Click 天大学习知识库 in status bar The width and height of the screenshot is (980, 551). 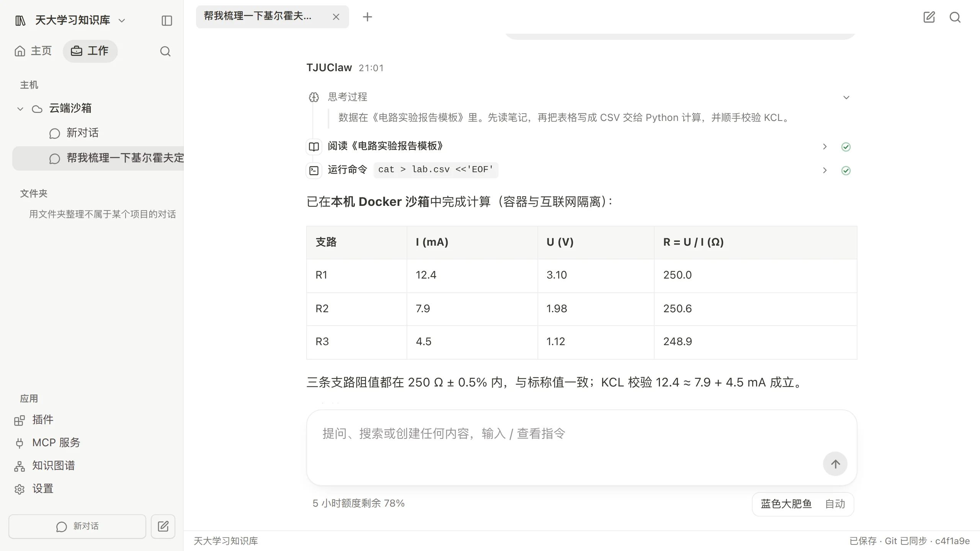point(226,541)
